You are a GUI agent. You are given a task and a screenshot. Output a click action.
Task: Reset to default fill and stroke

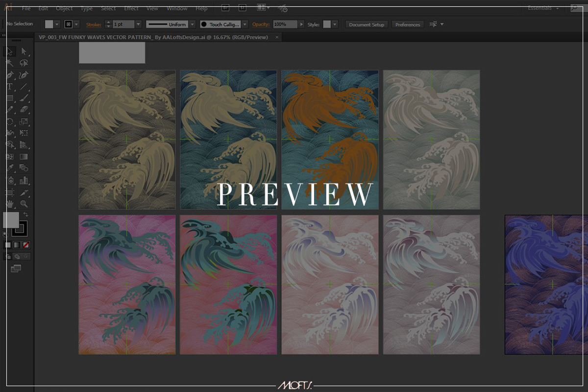(6, 234)
